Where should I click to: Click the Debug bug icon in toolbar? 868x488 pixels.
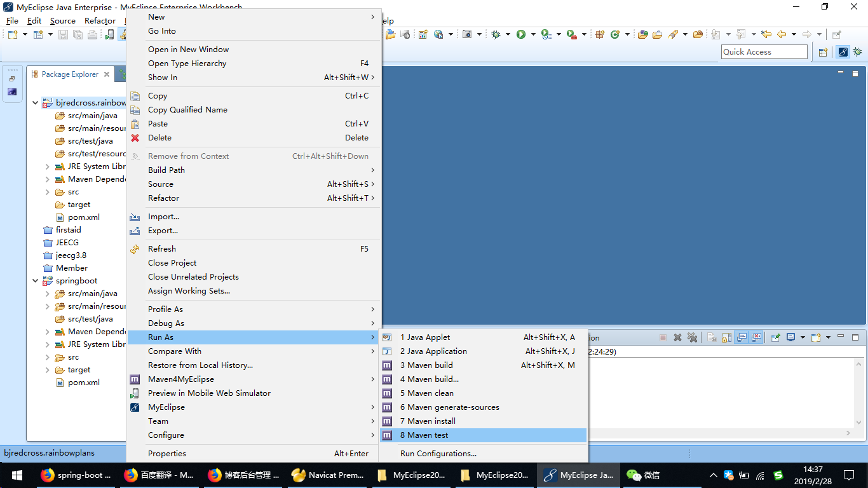496,34
